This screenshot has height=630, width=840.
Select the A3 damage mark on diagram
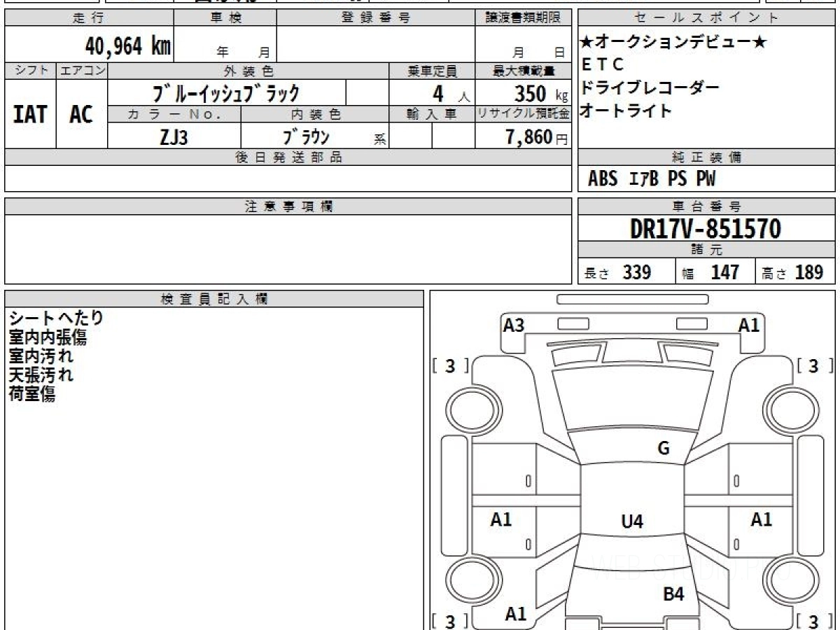point(514,325)
